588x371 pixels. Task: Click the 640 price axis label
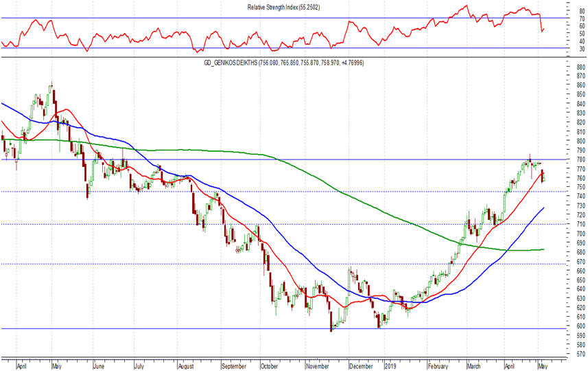tap(581, 289)
